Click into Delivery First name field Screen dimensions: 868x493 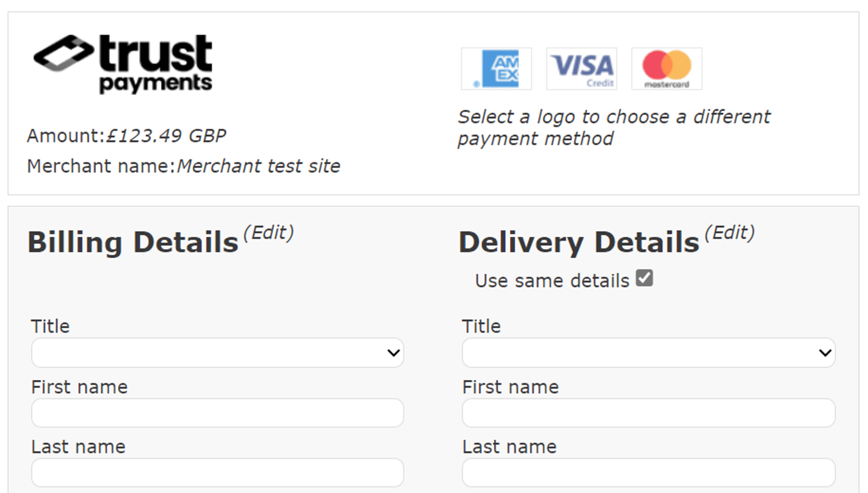649,413
